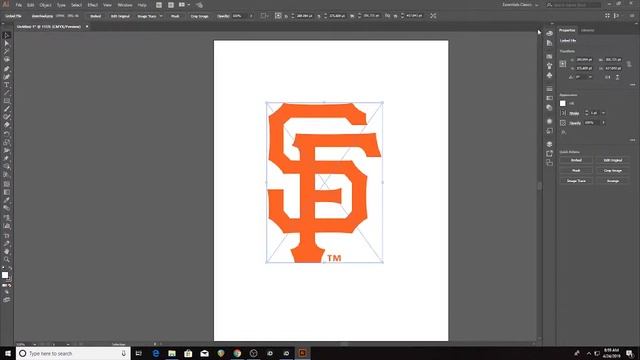Click the rotation angle field in Properties
The image size is (640, 360).
point(584,77)
